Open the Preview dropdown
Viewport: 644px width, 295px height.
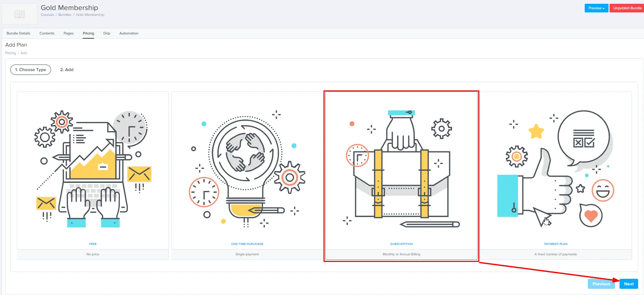596,8
